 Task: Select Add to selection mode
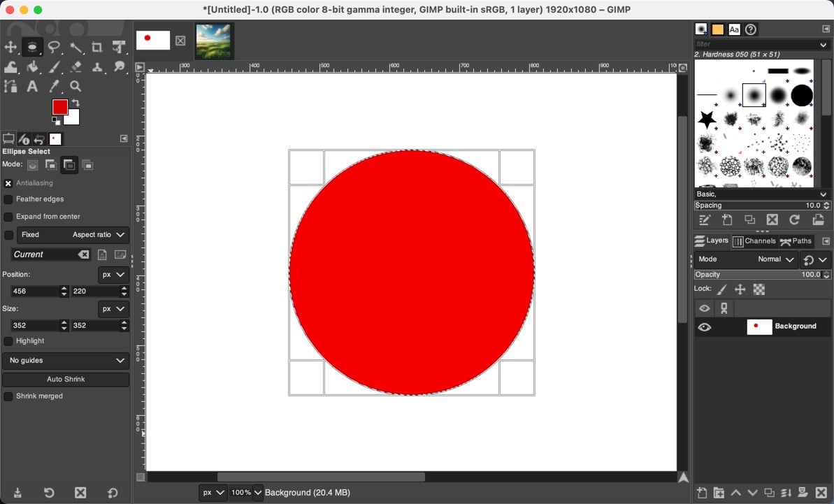pos(50,165)
